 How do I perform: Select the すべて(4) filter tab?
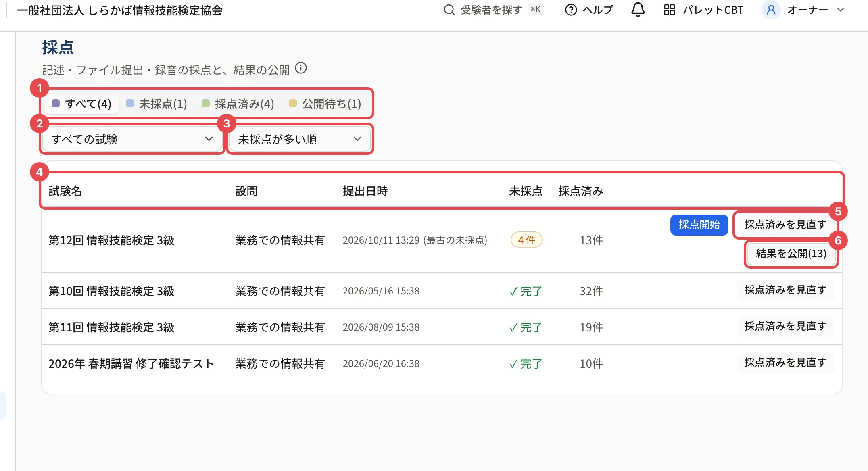81,104
